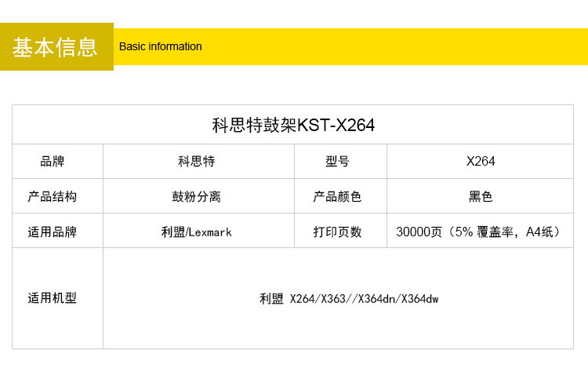Click the 基本信息 section header tab

(56, 47)
